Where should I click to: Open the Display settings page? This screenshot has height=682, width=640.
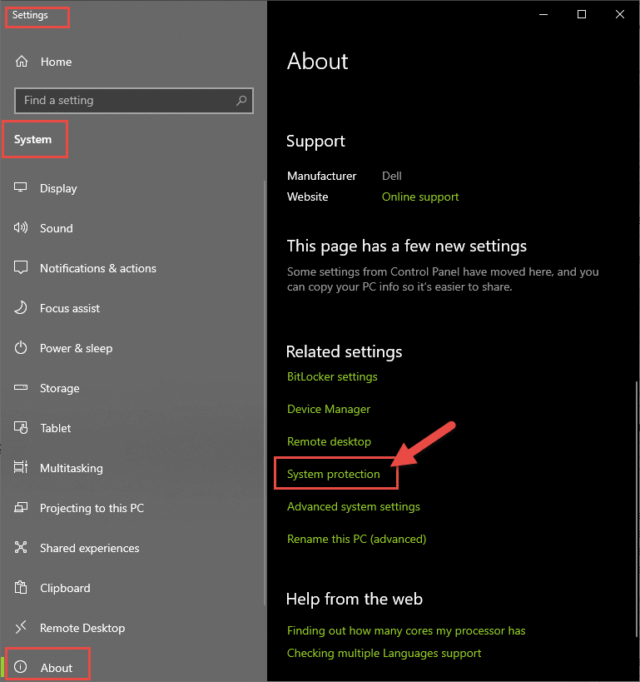pyautogui.click(x=131, y=188)
